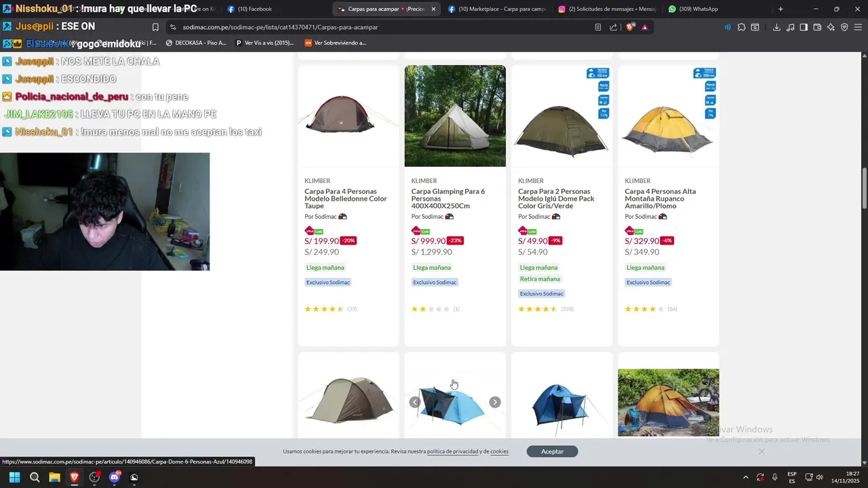Image resolution: width=868 pixels, height=488 pixels.
Task: Click the S/ 49.90 price of Iglú tent
Action: (x=533, y=241)
